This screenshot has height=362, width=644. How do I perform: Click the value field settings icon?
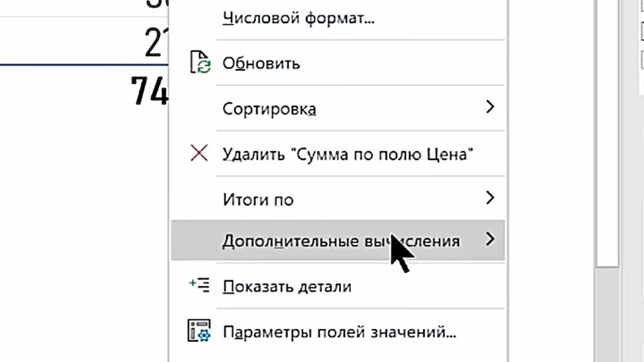199,331
